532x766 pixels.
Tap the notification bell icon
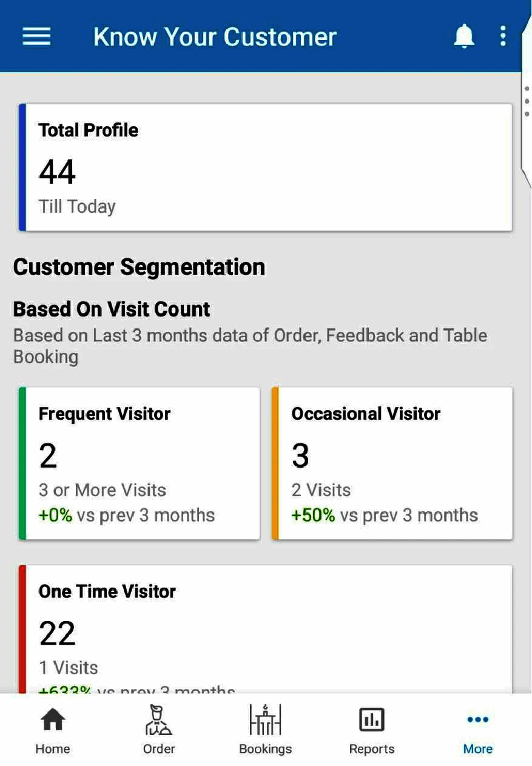tap(464, 36)
